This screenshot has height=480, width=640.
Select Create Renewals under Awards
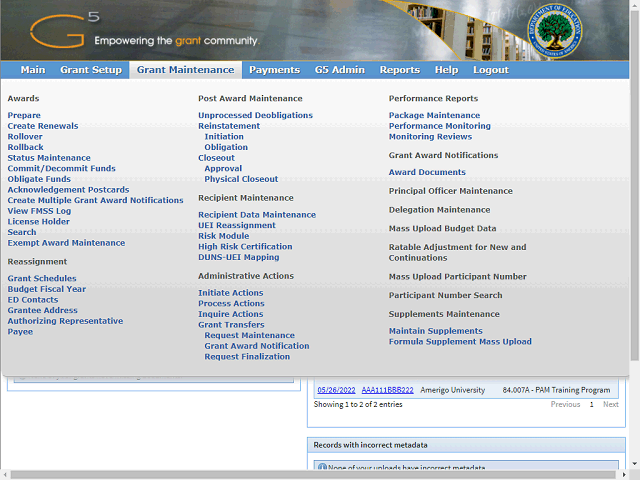coord(42,126)
